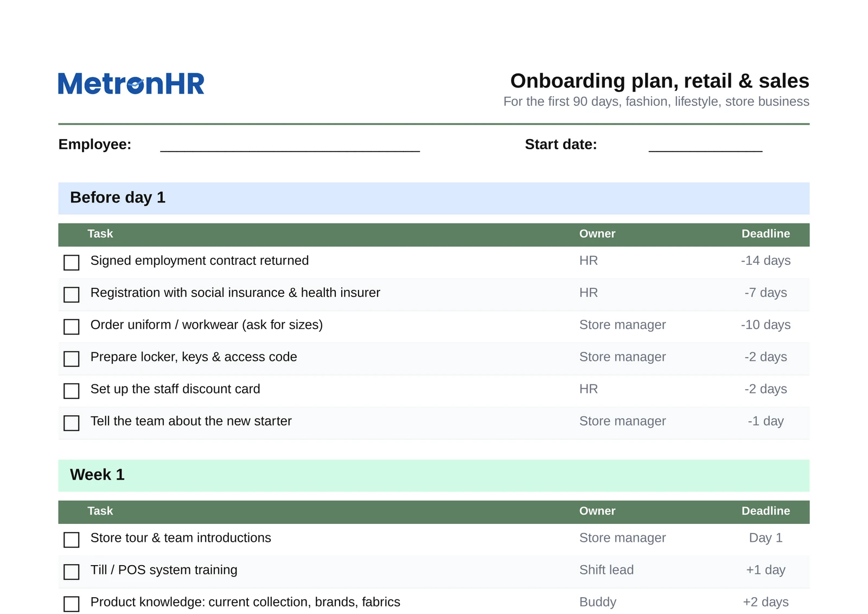
Task: Click the '-7 days' deadline cell
Action: (765, 293)
